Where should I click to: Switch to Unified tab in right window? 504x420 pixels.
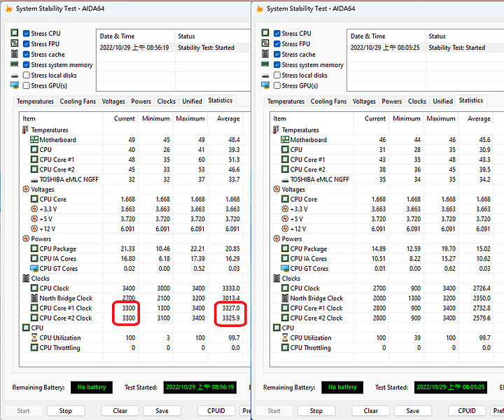(x=442, y=101)
